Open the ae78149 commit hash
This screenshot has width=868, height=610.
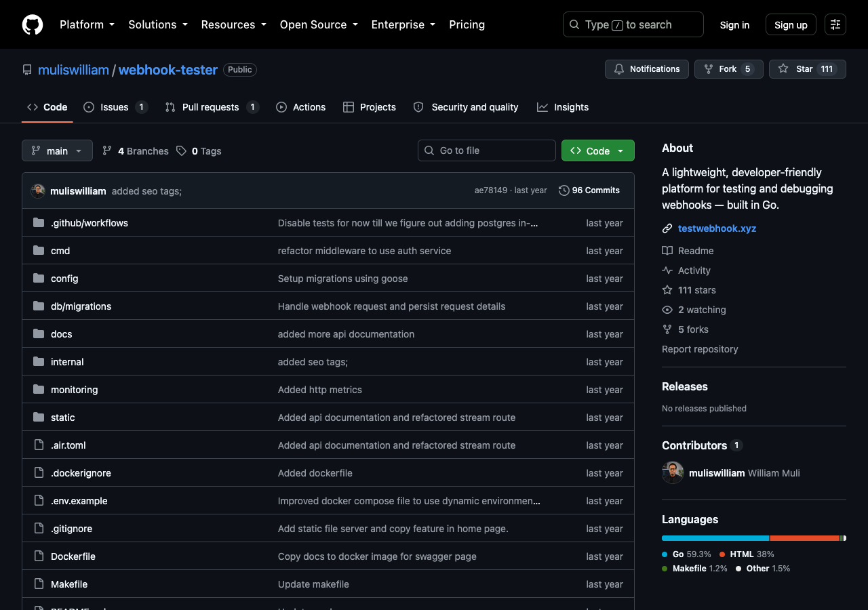coord(491,190)
